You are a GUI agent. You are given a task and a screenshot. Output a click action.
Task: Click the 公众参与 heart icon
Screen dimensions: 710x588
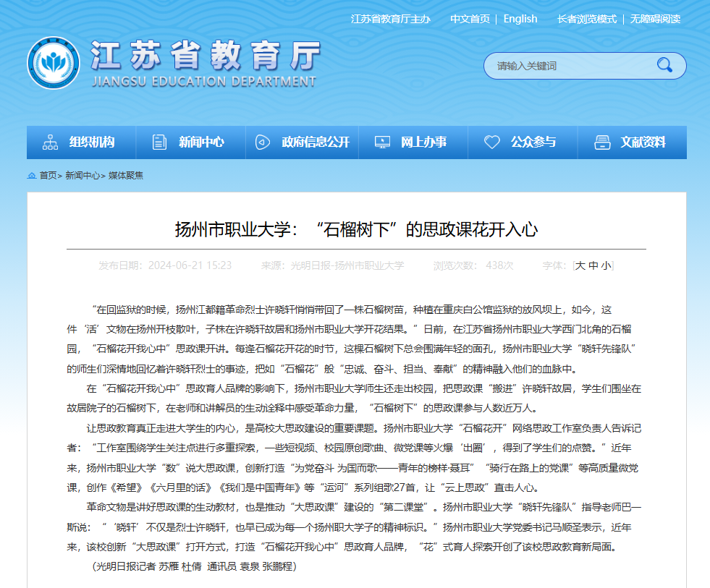[492, 142]
